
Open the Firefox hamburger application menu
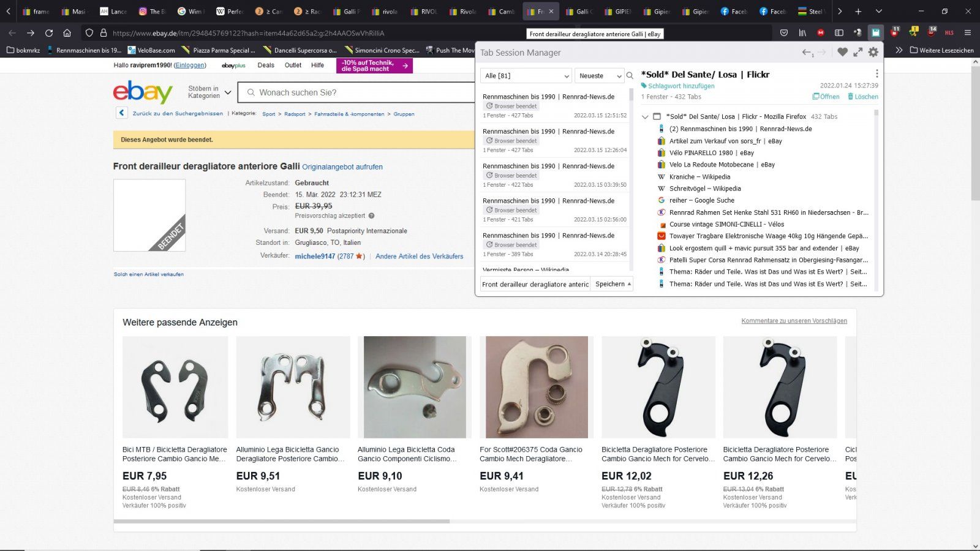[968, 32]
